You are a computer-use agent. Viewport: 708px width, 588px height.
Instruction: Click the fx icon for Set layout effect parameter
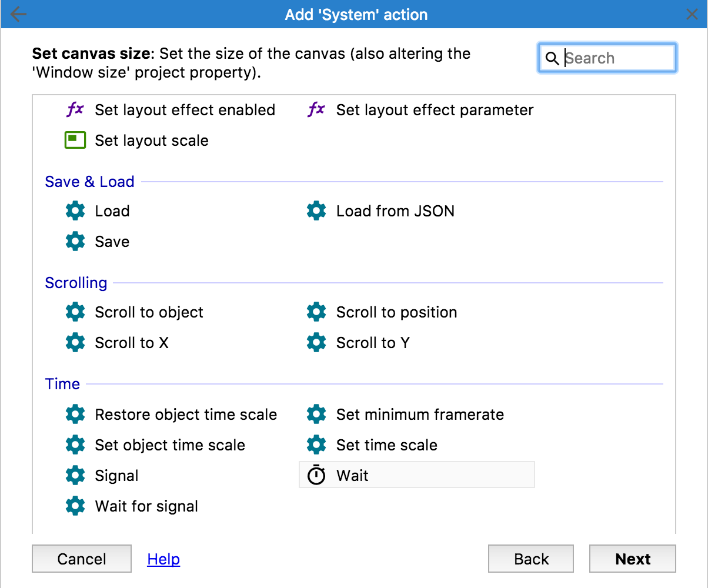(316, 109)
